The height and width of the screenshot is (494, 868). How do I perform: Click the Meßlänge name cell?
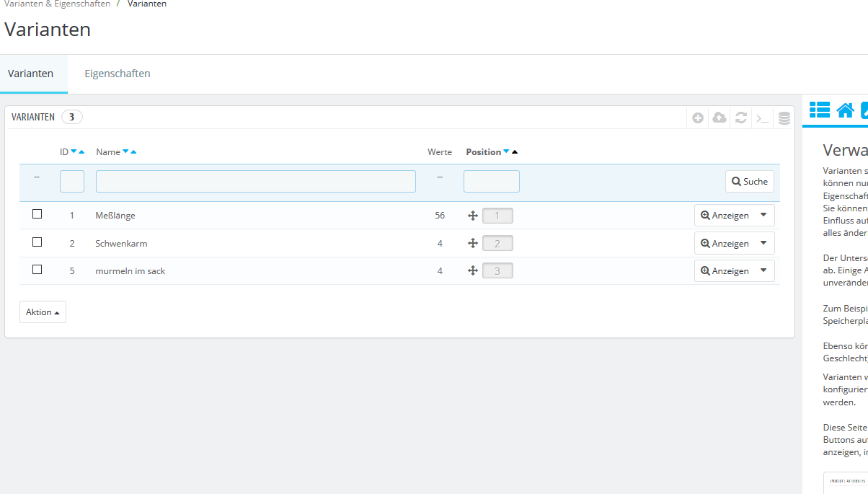click(x=115, y=215)
